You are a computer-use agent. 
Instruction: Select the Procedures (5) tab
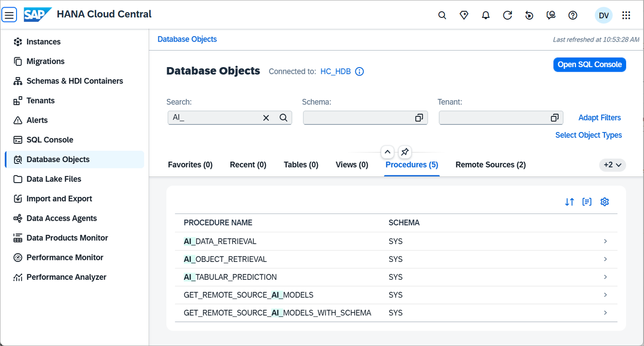click(412, 165)
